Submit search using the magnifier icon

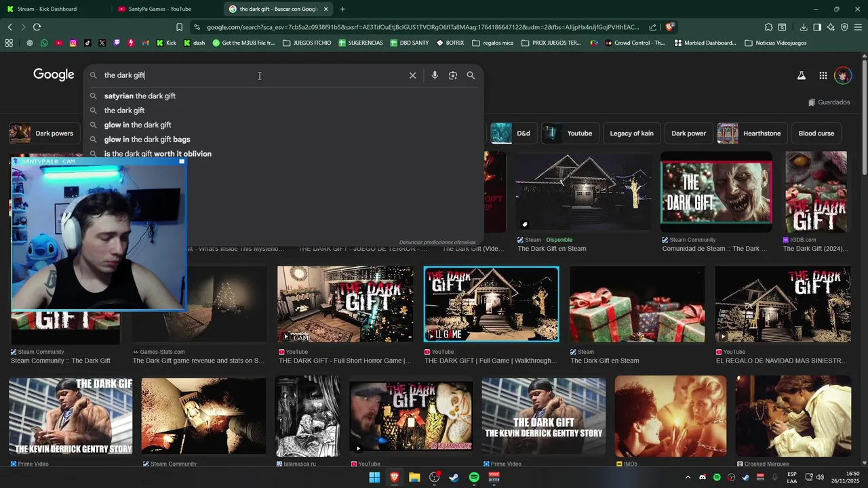click(471, 75)
